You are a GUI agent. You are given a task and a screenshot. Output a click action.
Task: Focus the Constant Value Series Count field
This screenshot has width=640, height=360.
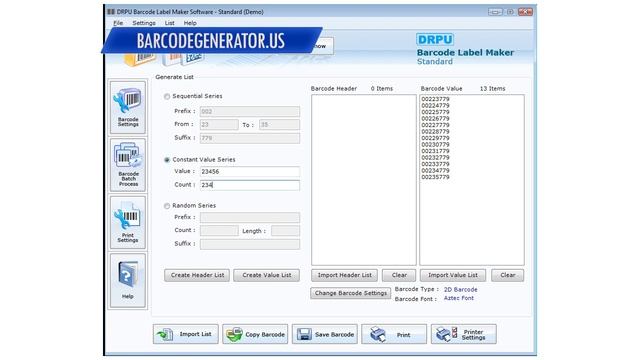click(x=250, y=185)
